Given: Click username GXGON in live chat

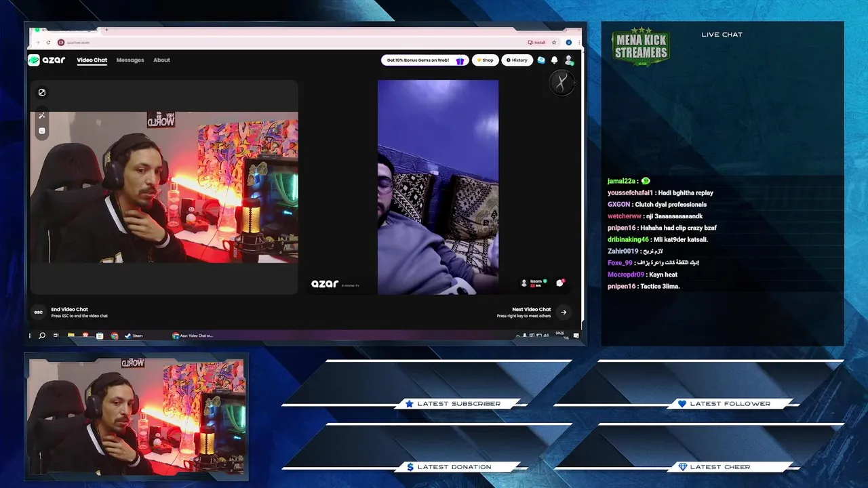Looking at the screenshot, I should (618, 205).
